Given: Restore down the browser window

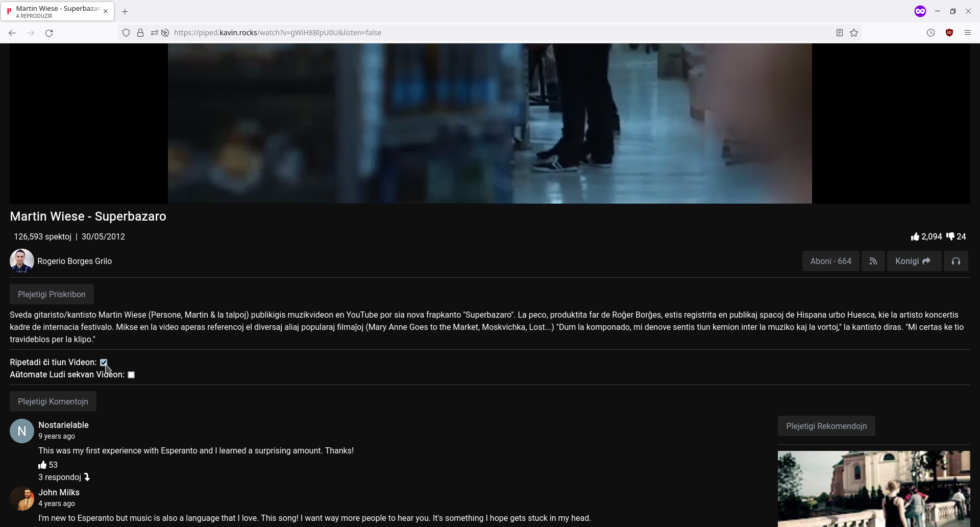Looking at the screenshot, I should (x=952, y=11).
